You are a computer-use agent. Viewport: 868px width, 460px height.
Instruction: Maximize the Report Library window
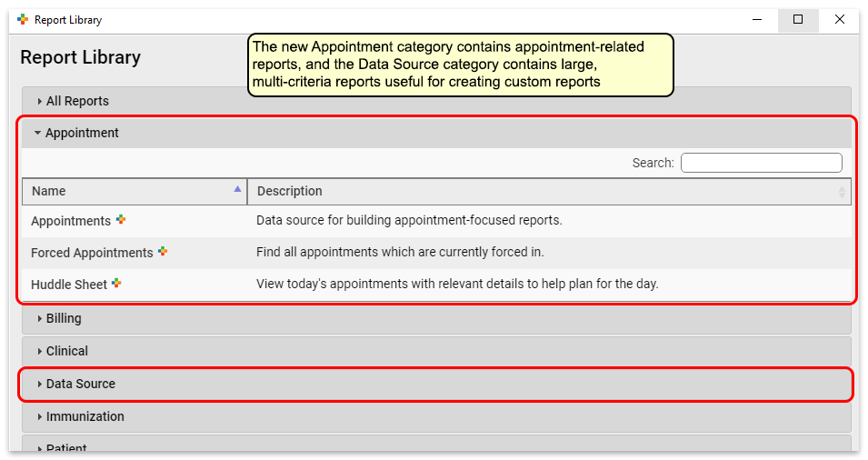coord(798,20)
